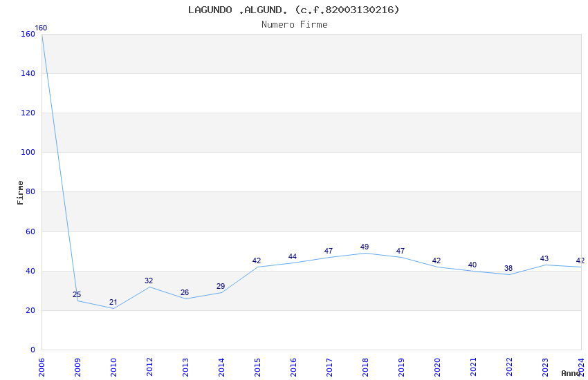This screenshot has height=380, width=588.
Task: Click the x-axis year 2021
Action: (x=474, y=367)
